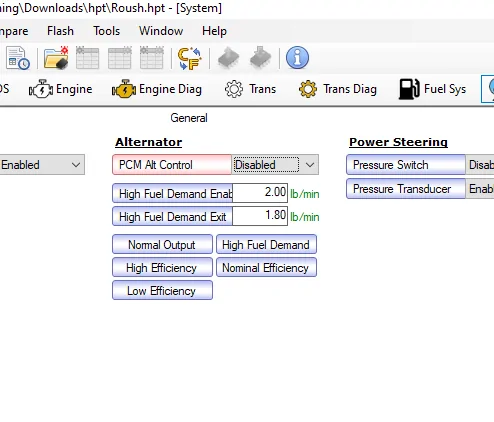Click the file history document icon

[x=18, y=58]
